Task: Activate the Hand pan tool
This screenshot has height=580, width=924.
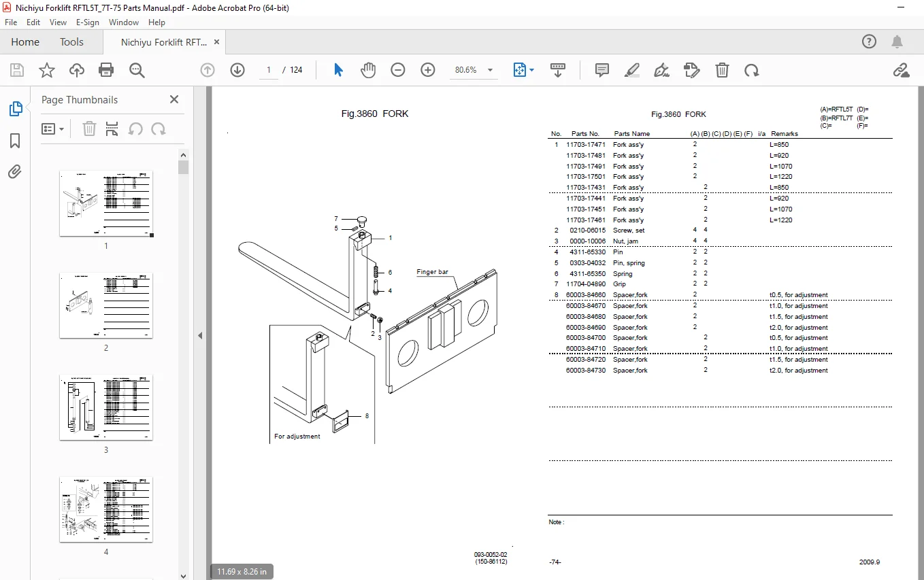Action: (x=368, y=70)
